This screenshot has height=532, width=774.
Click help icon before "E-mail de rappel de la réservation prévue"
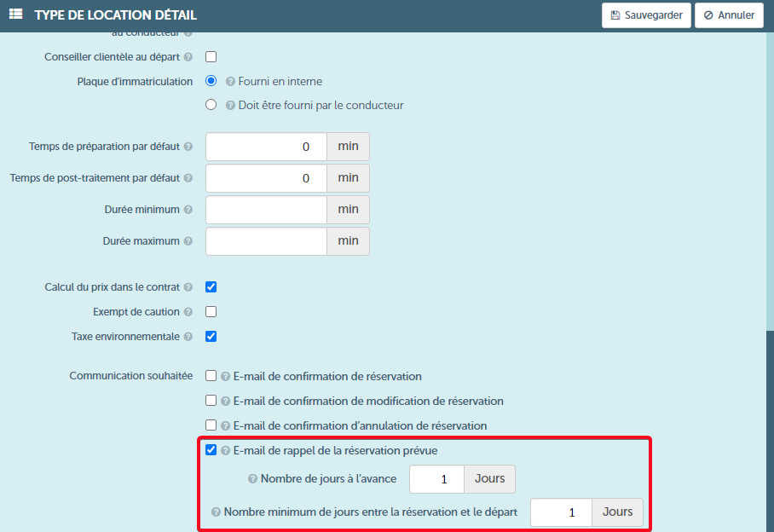223,450
